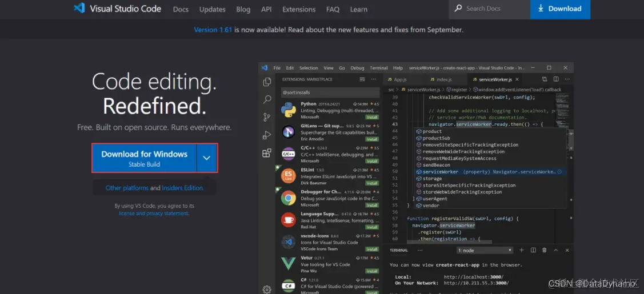Screen dimensions: 644x294
Task: Open the Insiders Edition link
Action: 182,188
